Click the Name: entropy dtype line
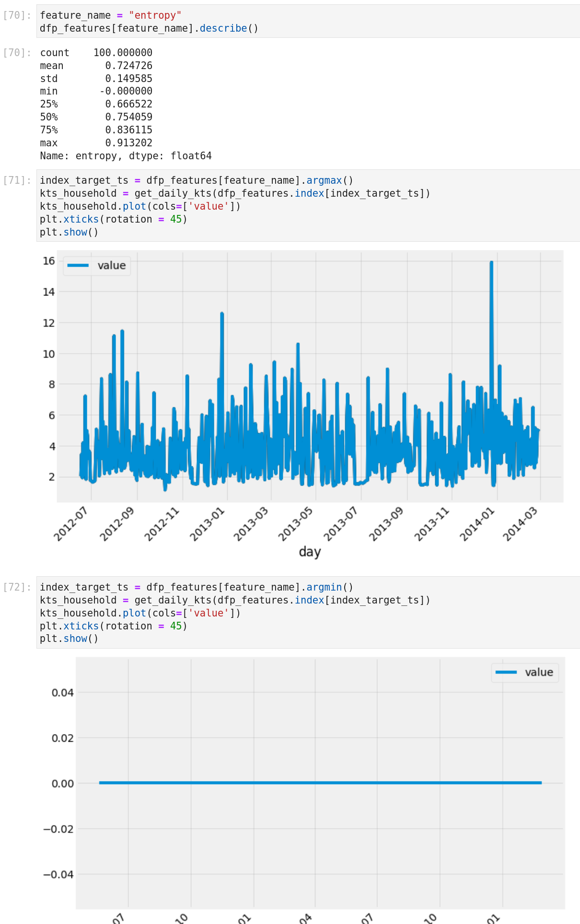 click(x=126, y=156)
